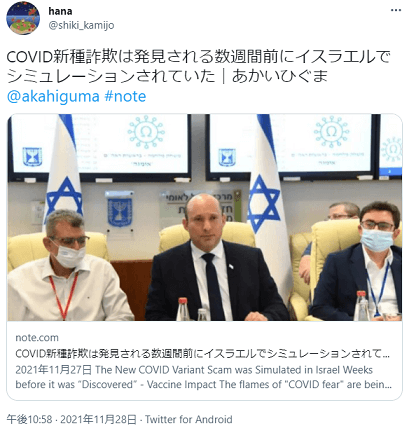Click the 2021年11月28日 tweet date
Viewport: 409px width, 433px height.
(x=98, y=419)
